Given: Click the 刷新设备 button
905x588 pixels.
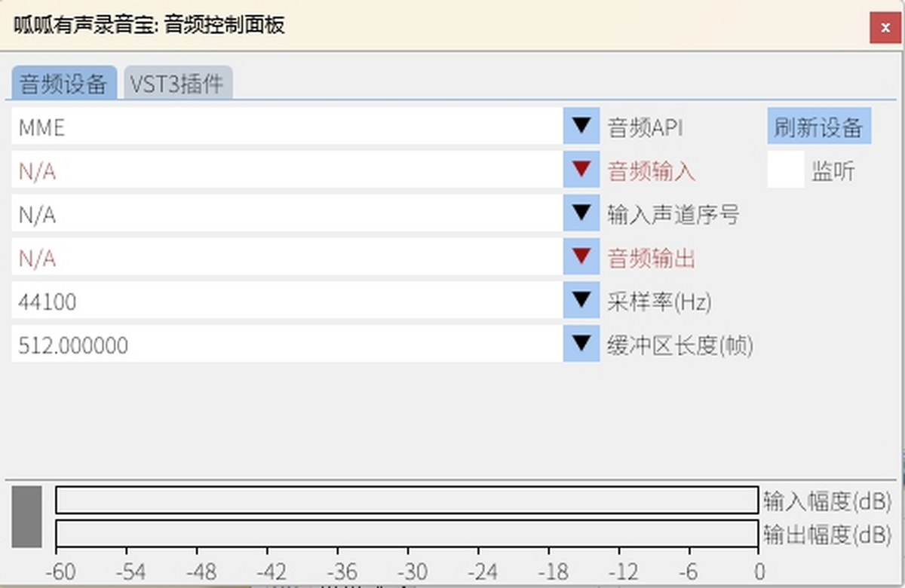Looking at the screenshot, I should click(x=819, y=127).
